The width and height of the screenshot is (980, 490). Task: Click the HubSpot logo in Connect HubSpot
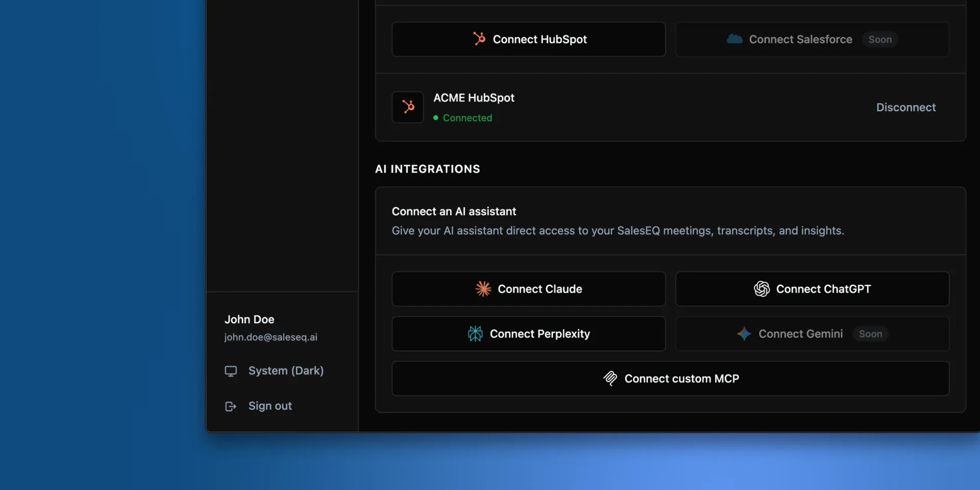point(479,39)
